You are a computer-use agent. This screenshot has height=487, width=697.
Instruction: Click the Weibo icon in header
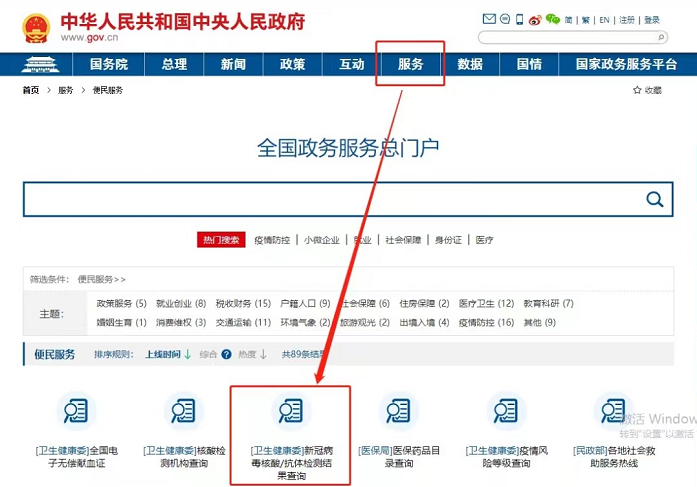pos(535,20)
